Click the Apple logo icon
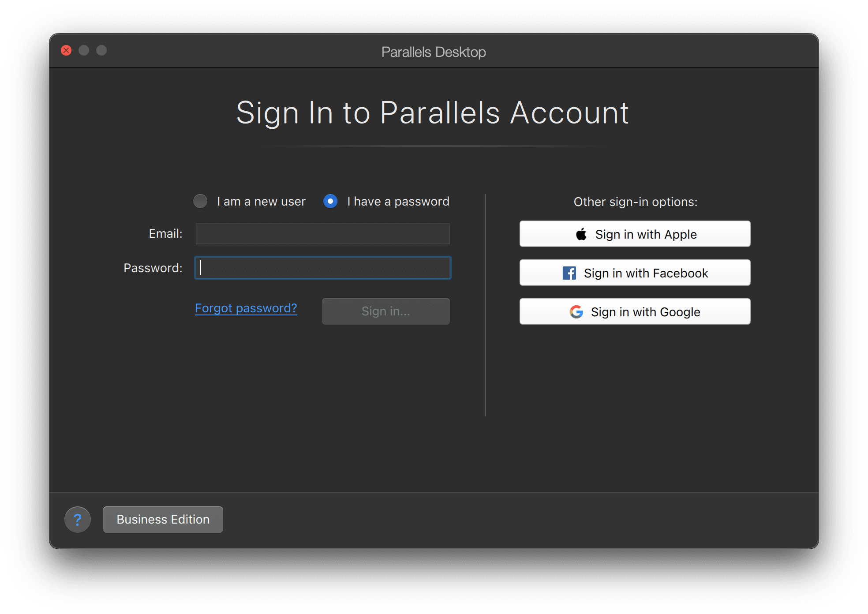868x614 pixels. [581, 234]
